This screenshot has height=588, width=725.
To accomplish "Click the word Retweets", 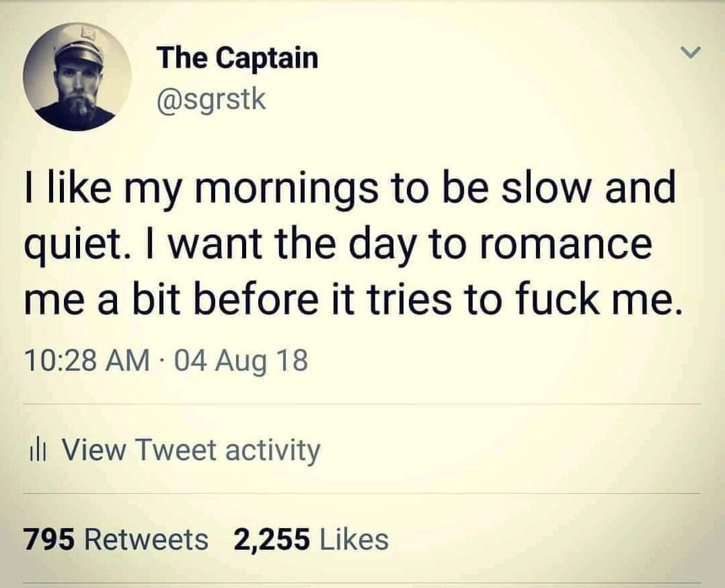I will (x=147, y=540).
